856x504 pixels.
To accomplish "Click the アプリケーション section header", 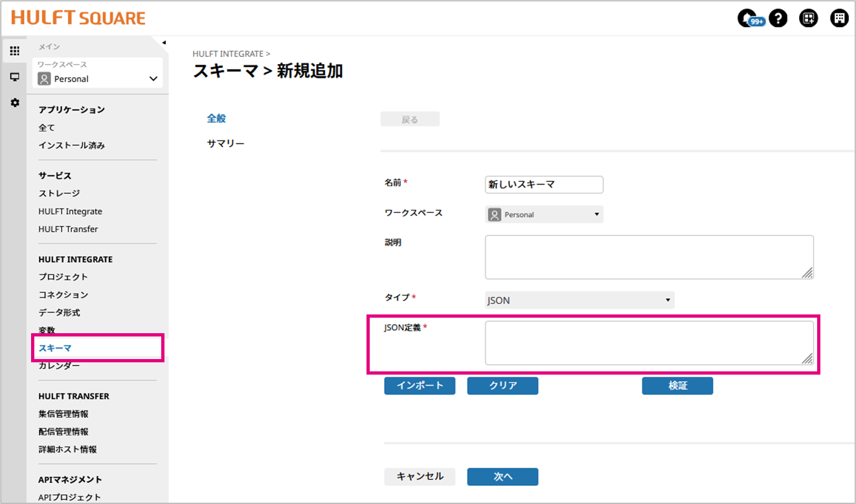I will pos(71,110).
